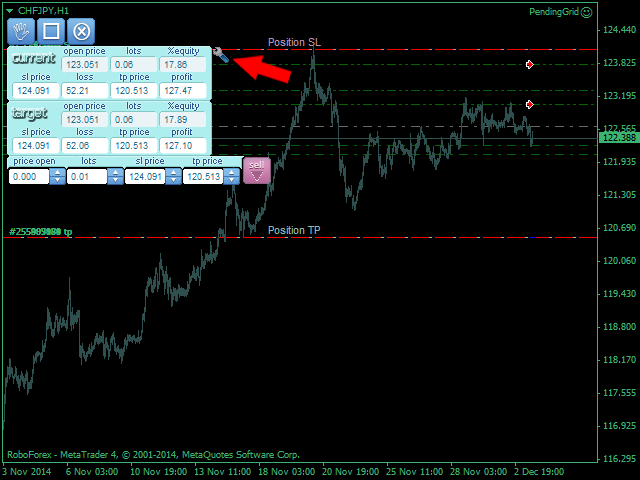Image resolution: width=640 pixels, height=480 pixels.
Task: Click the price open stepper arrows
Action: tap(57, 176)
